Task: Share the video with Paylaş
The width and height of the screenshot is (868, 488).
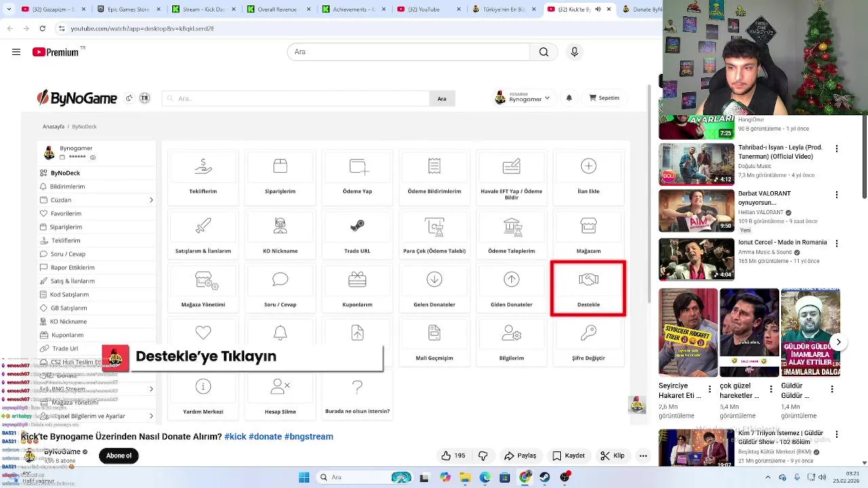Action: 520,455
